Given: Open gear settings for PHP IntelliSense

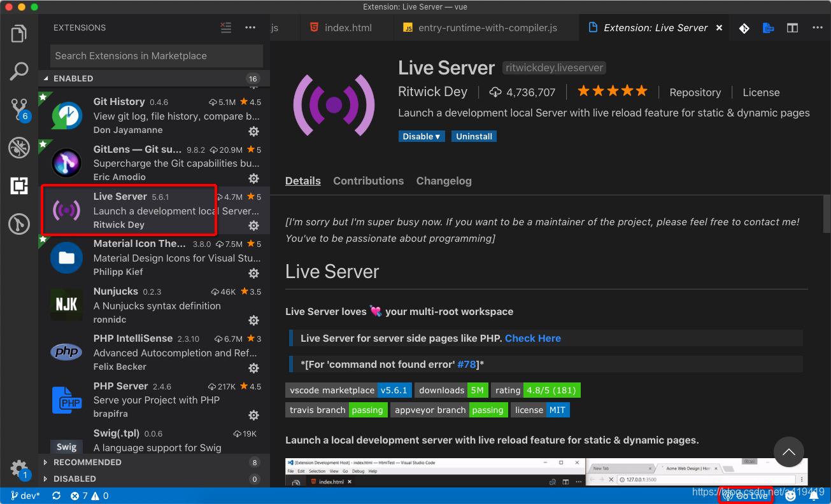Looking at the screenshot, I should 253,368.
